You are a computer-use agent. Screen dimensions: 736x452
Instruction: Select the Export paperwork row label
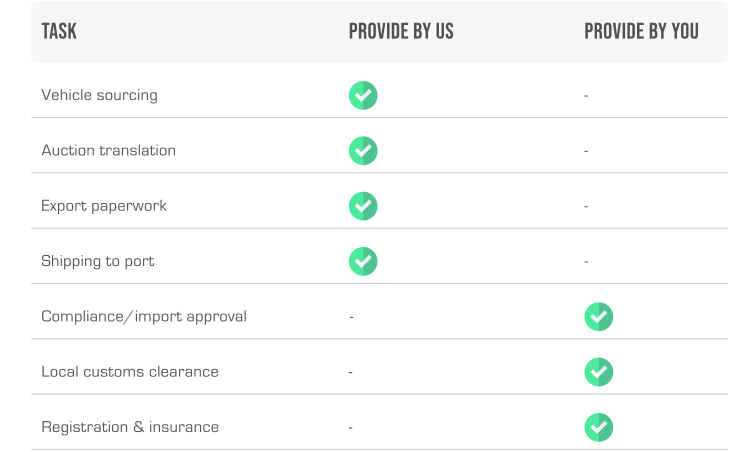104,206
